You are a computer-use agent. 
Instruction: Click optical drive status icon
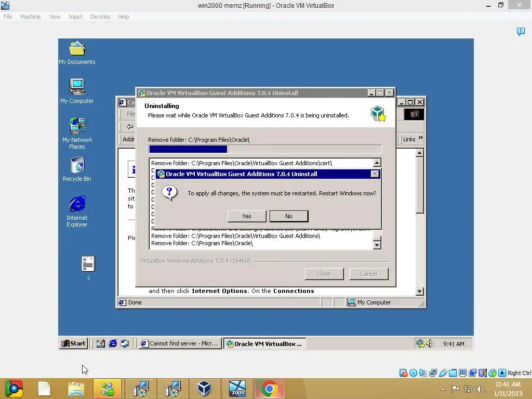[413, 373]
